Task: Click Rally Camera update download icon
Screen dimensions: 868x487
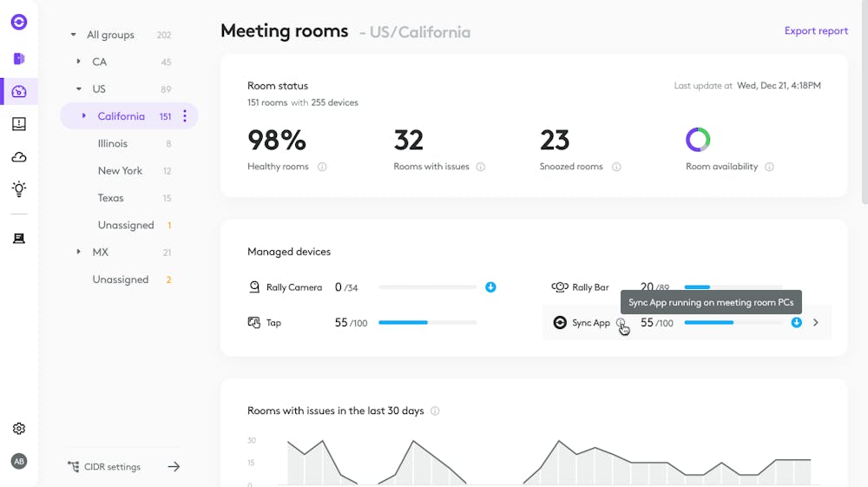Action: coord(490,287)
